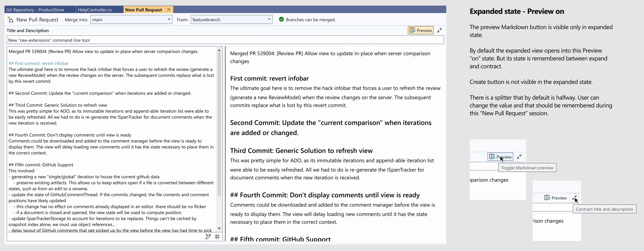Click the contract arrows icon next to Preview
Image resolution: width=644 pixels, height=251 pixels.
pyautogui.click(x=440, y=30)
